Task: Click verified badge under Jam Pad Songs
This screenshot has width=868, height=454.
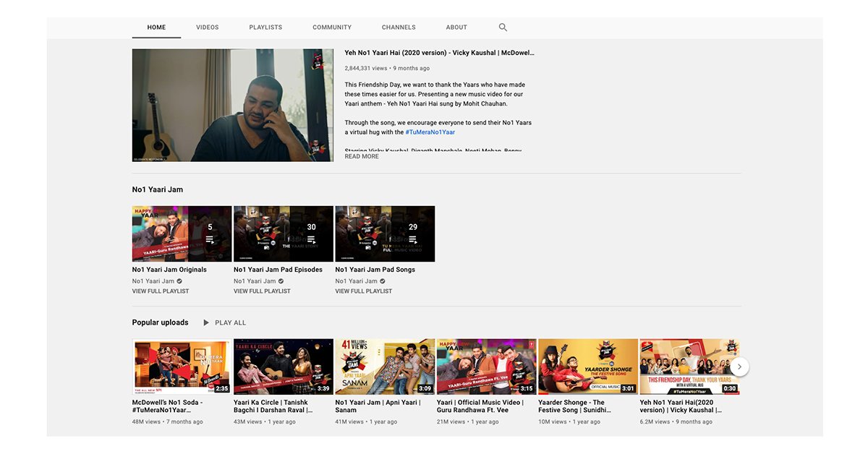Action: [383, 281]
